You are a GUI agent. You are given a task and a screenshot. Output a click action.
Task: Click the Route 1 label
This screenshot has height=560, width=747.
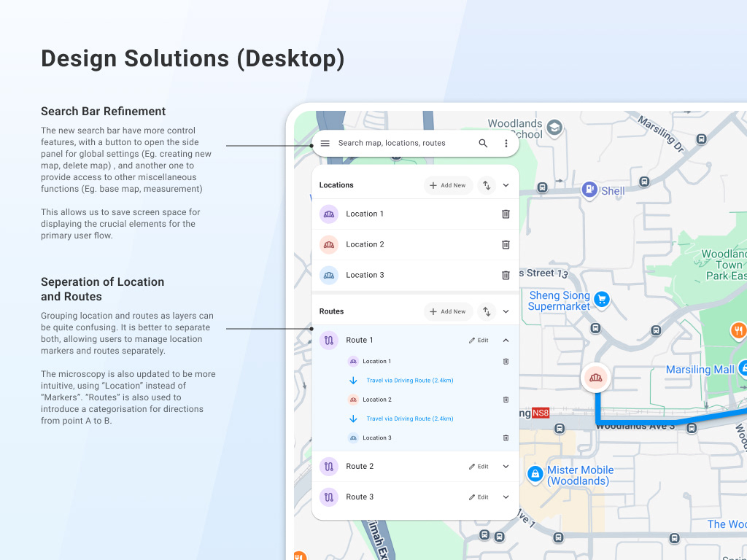click(360, 340)
